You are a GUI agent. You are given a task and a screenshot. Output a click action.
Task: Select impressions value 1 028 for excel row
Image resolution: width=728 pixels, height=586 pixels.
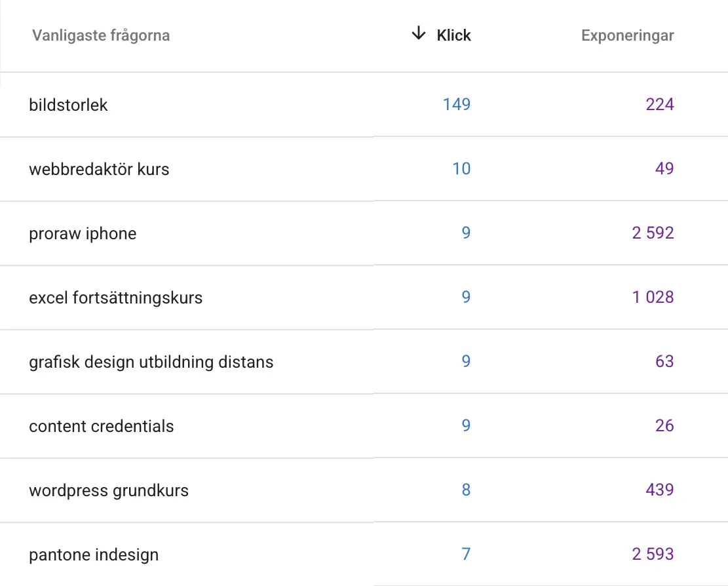click(653, 297)
